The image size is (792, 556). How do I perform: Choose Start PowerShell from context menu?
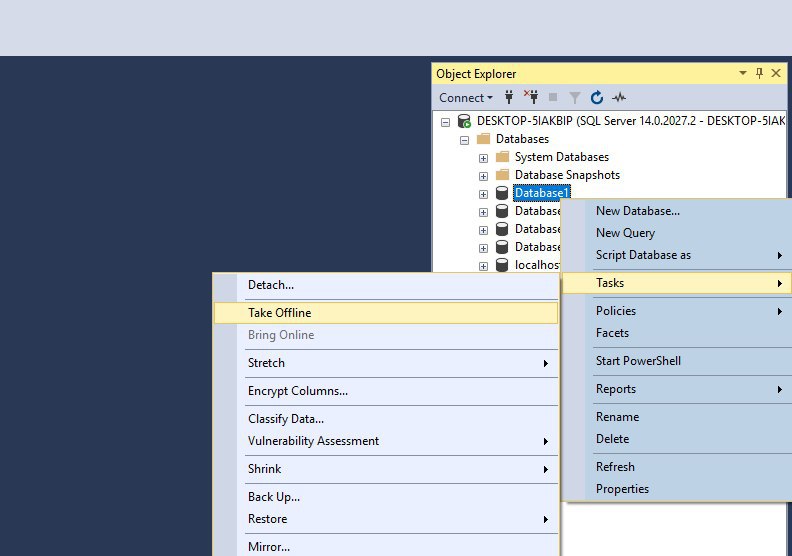(676, 361)
